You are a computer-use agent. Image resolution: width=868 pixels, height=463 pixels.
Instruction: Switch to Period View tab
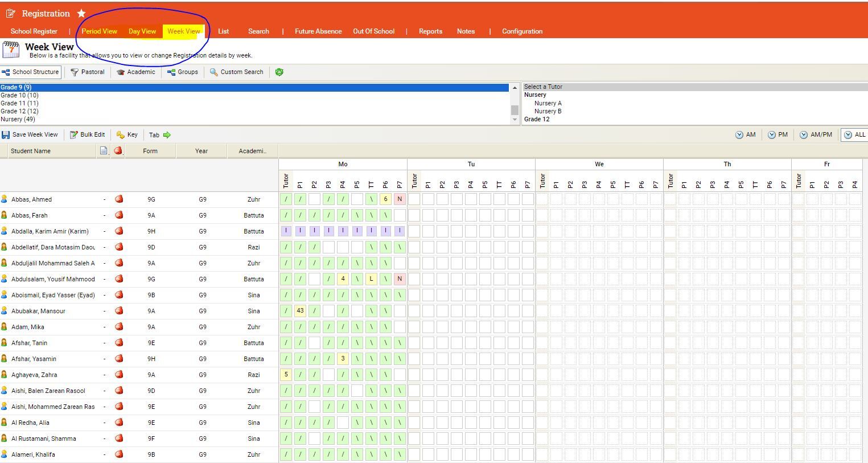[x=99, y=31]
